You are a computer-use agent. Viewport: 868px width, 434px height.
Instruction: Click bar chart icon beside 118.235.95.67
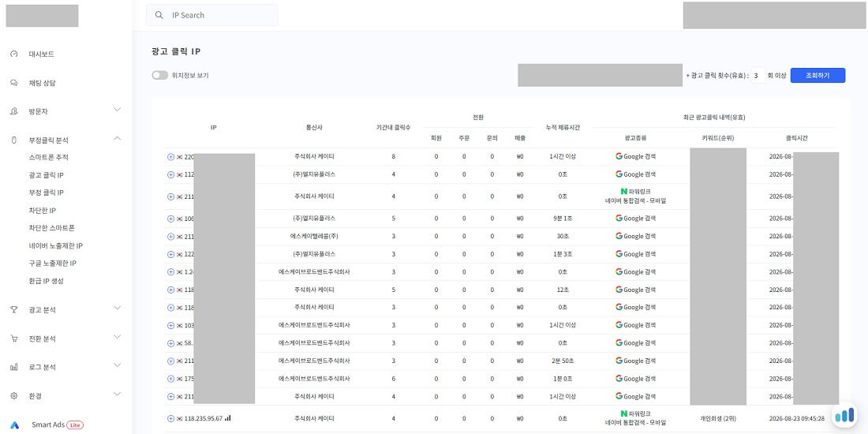click(x=227, y=418)
